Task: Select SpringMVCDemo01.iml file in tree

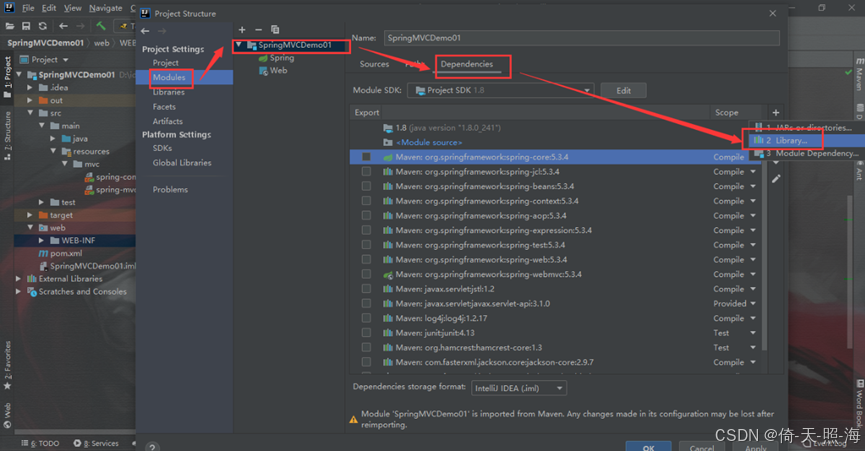Action: pyautogui.click(x=87, y=266)
